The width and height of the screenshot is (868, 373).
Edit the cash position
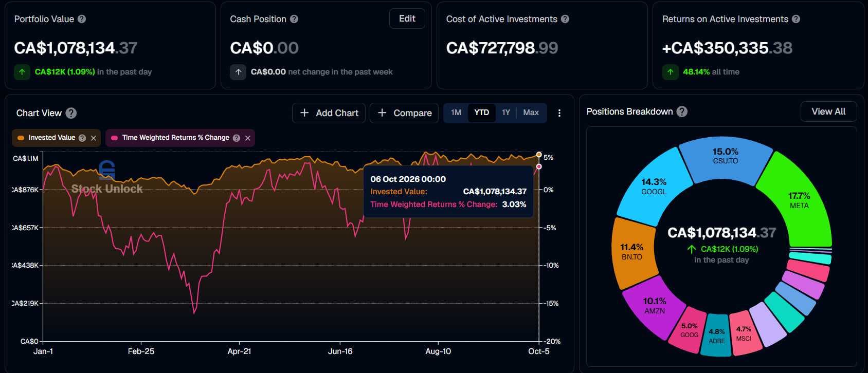(407, 18)
